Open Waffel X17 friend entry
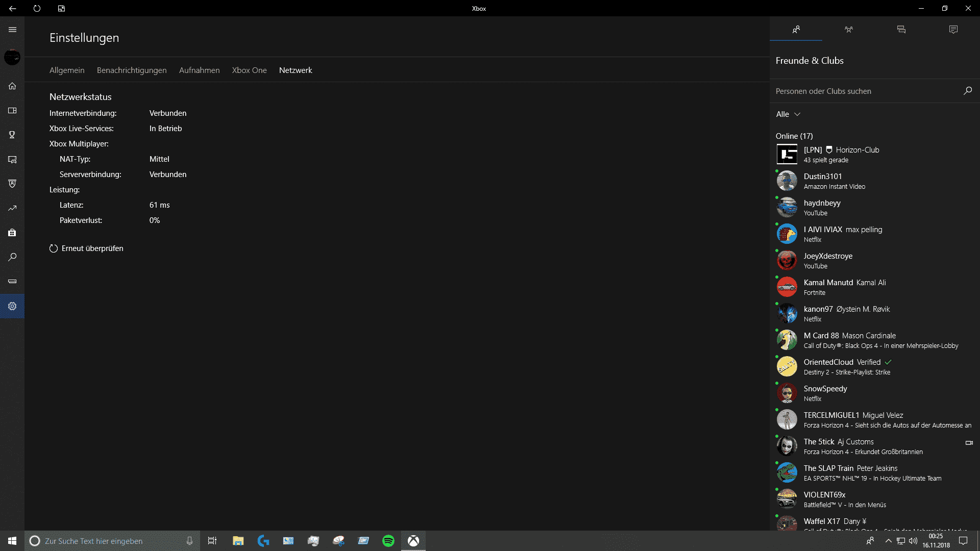The height and width of the screenshot is (551, 980). pos(875,522)
